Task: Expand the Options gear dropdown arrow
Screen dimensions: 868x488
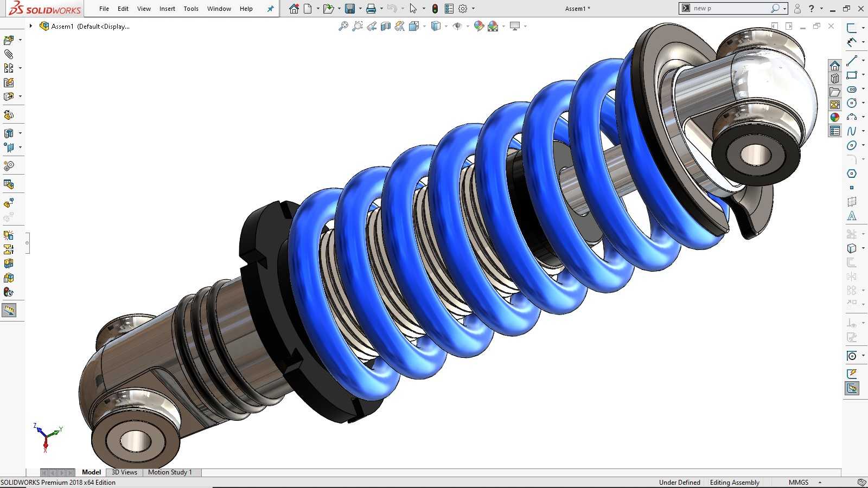Action: click(x=473, y=9)
